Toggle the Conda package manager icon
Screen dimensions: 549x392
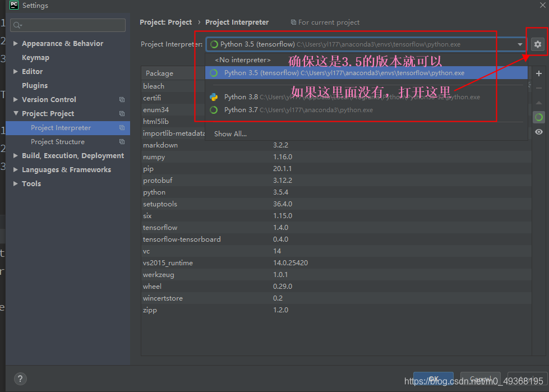(539, 117)
